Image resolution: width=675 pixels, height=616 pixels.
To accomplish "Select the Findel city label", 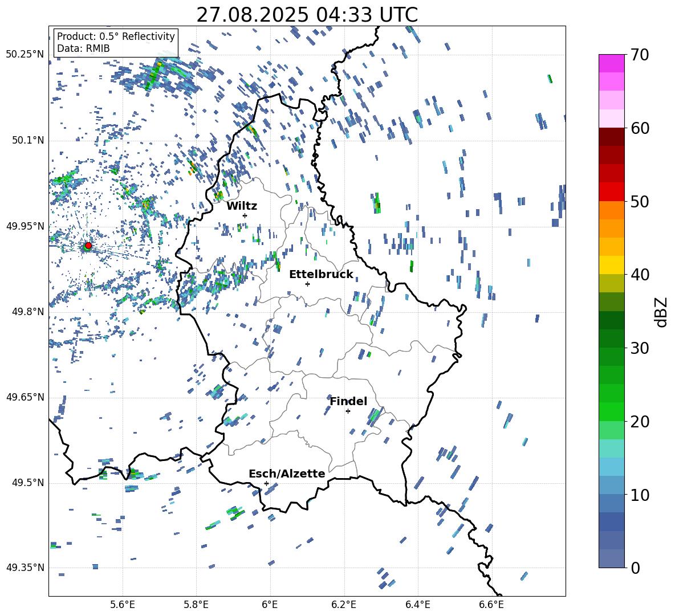I will (x=349, y=401).
